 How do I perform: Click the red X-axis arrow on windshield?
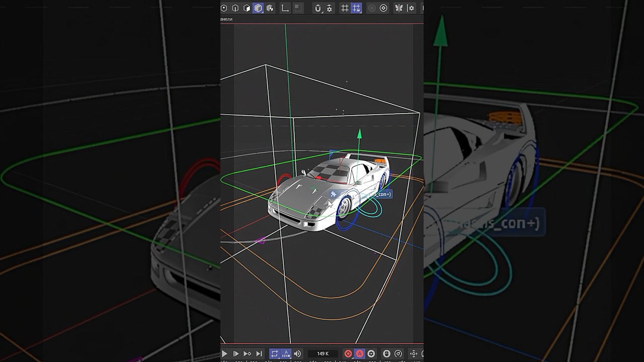(318, 177)
